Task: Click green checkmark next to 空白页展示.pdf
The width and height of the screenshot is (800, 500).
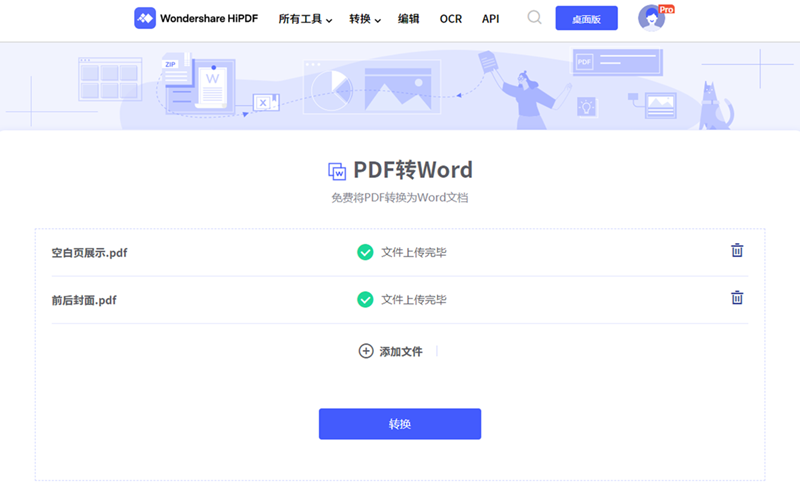Action: pos(365,252)
